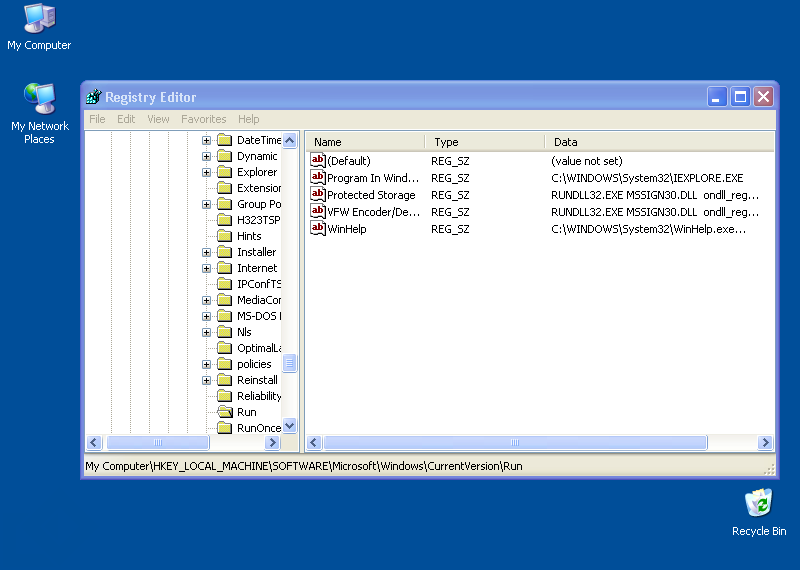Screen dimensions: 800x570
Task: Click values pane horizontal scrollbar thumb
Action: point(515,442)
